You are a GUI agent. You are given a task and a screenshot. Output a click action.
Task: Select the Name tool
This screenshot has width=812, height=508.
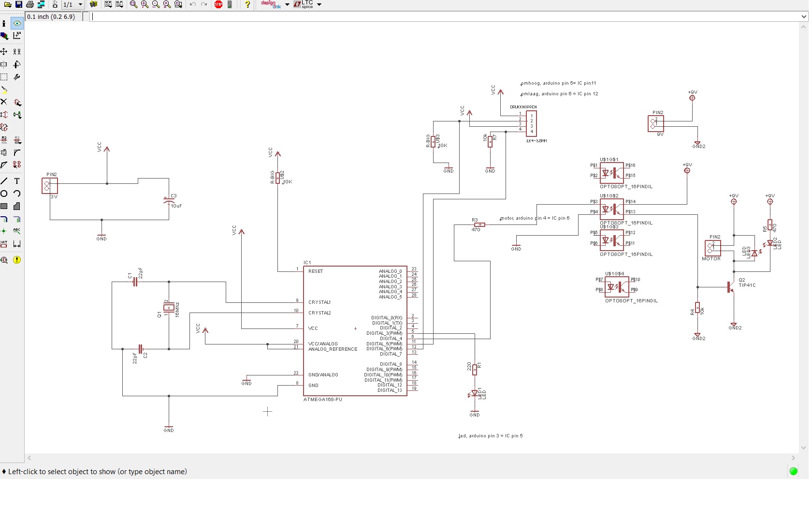coord(4,140)
